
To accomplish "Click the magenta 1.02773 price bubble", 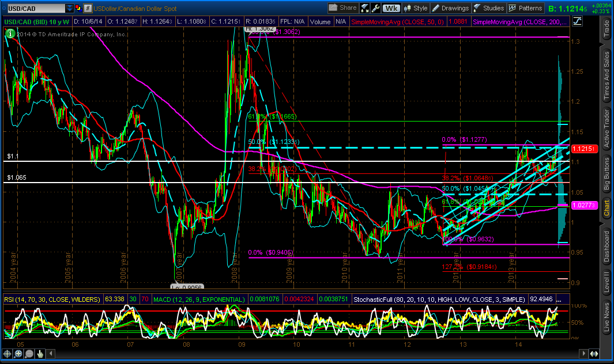I will (584, 205).
